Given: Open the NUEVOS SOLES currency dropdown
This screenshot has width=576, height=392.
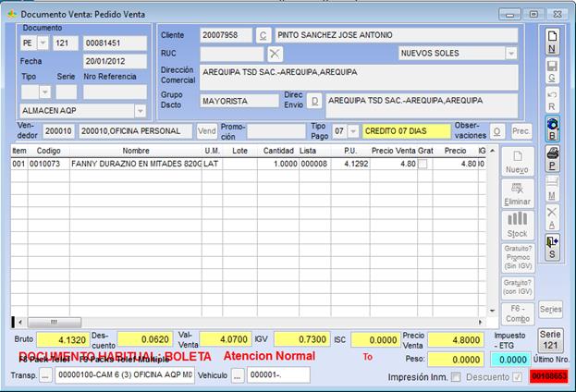Looking at the screenshot, I should pyautogui.click(x=511, y=54).
